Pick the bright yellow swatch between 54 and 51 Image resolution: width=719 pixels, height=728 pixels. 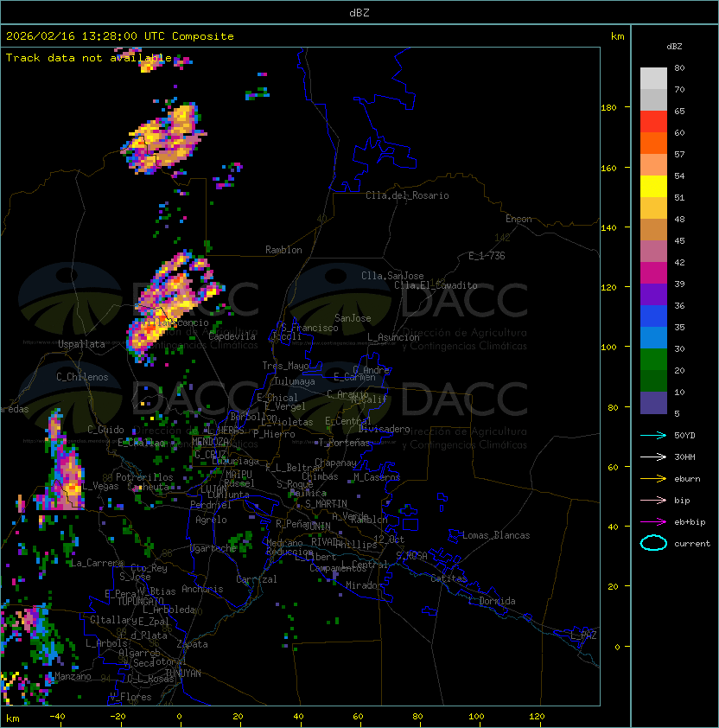tap(653, 187)
